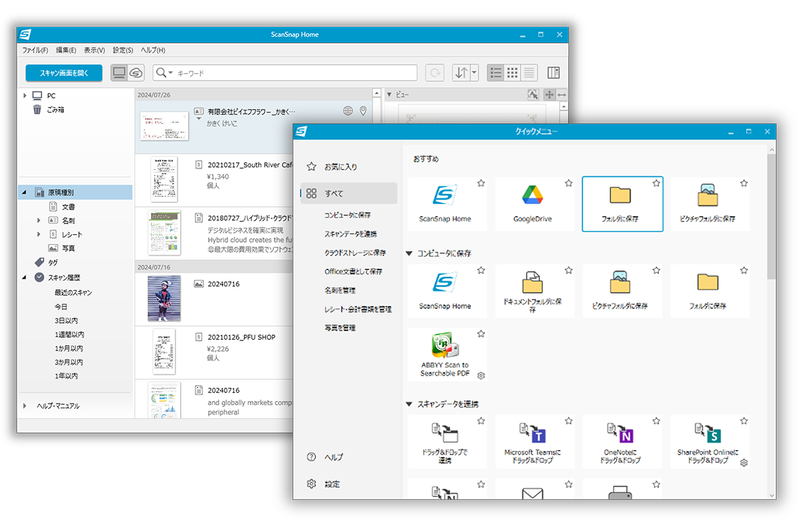Collapse the スキャン履歴 tree node
The image size is (798, 532).
24,277
